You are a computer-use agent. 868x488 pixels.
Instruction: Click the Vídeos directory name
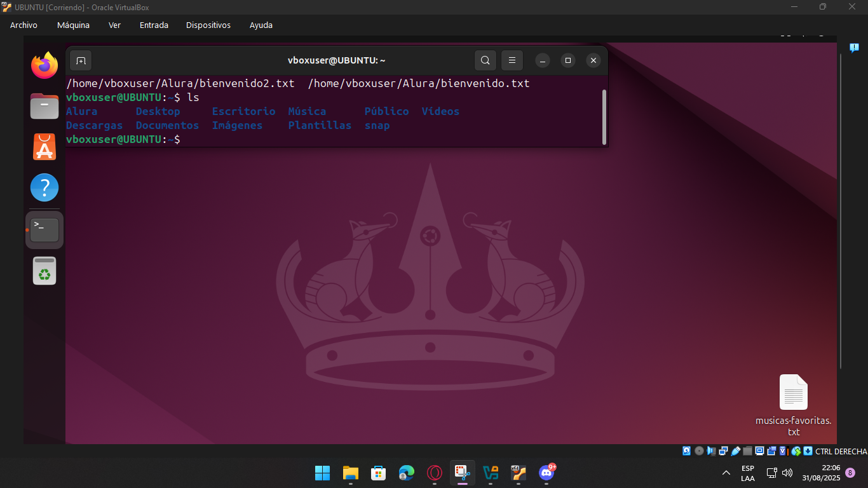(x=440, y=111)
